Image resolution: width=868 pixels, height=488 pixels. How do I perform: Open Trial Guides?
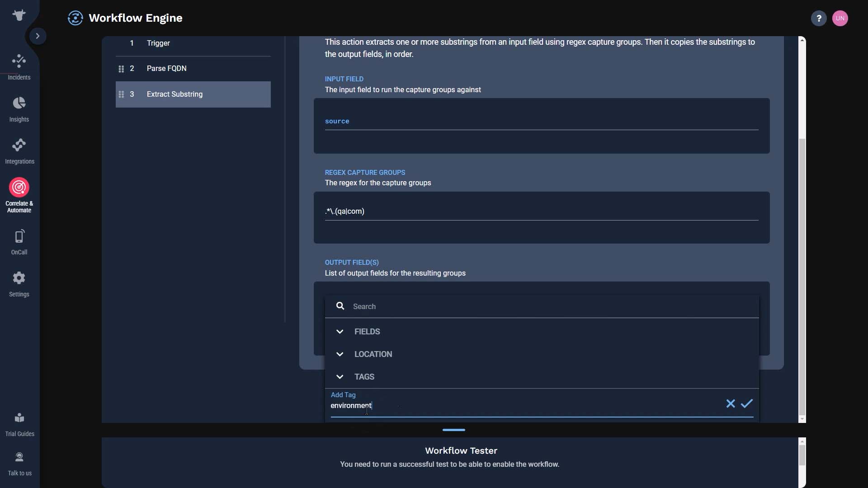[19, 425]
